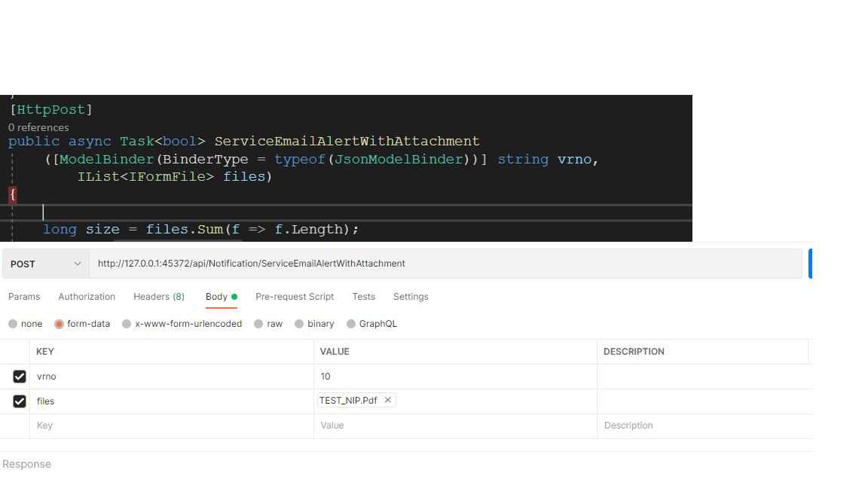This screenshot has height=488, width=868.
Task: Remove the TEST_NIP.Pdf file attachment
Action: click(388, 401)
